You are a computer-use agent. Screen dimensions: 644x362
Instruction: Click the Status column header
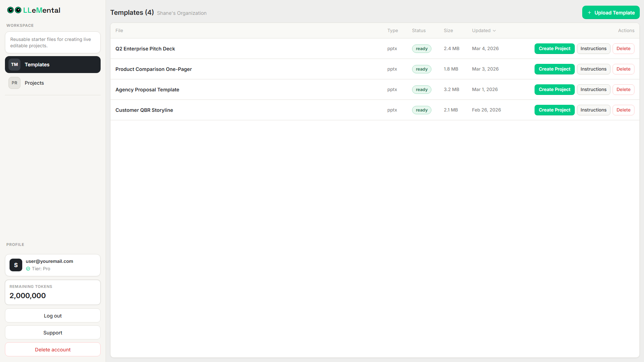pos(418,31)
